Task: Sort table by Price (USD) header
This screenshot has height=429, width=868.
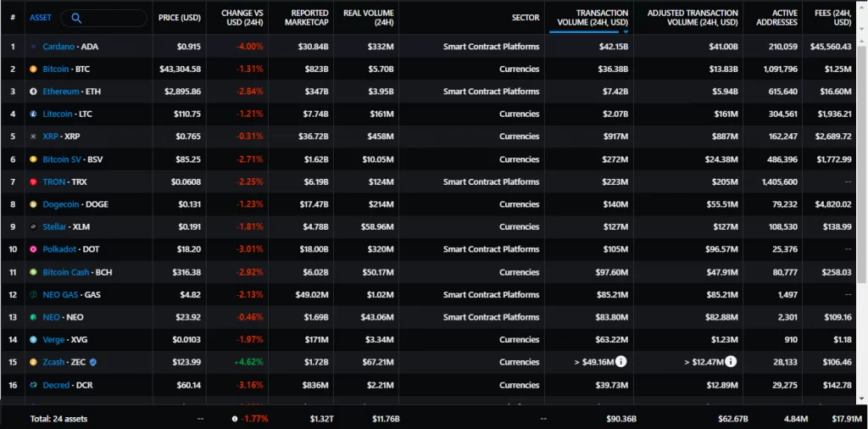Action: click(180, 18)
